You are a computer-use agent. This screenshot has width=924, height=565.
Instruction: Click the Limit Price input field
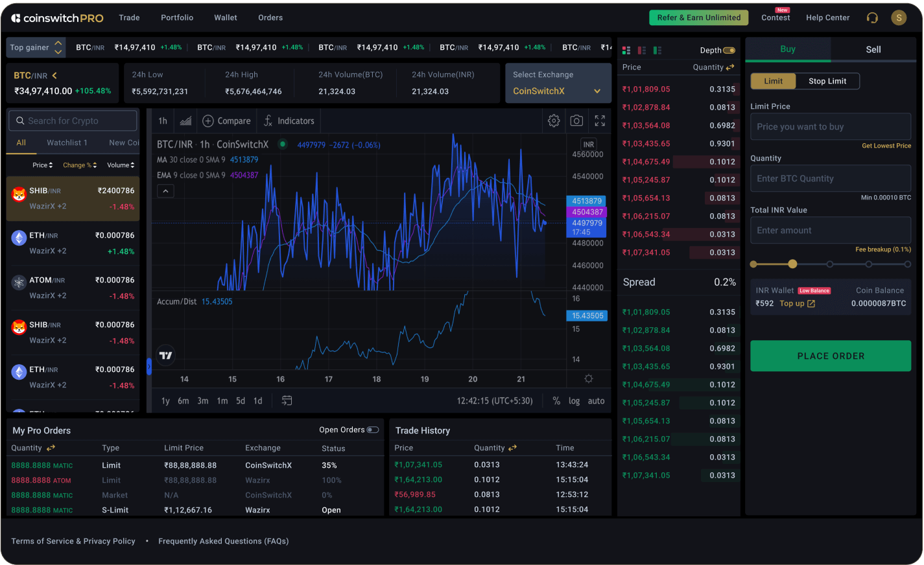831,127
